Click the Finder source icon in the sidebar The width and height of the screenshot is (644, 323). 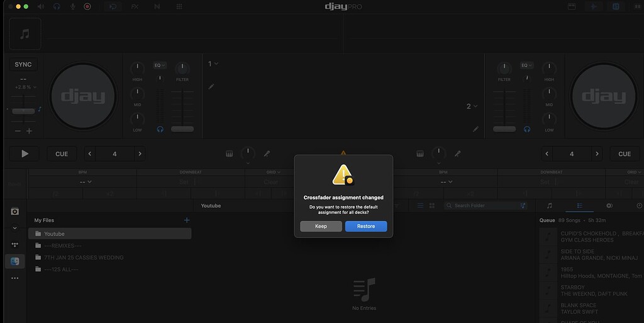coord(15,261)
